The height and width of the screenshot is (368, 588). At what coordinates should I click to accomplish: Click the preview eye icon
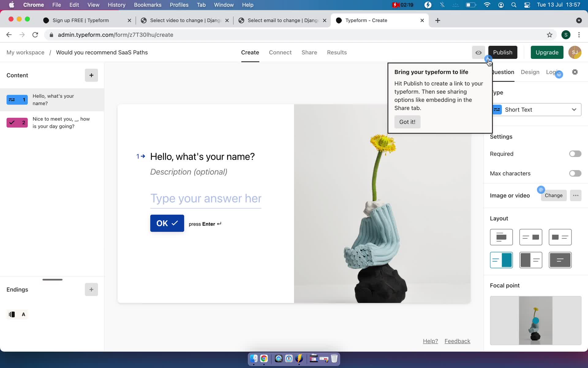pos(478,52)
